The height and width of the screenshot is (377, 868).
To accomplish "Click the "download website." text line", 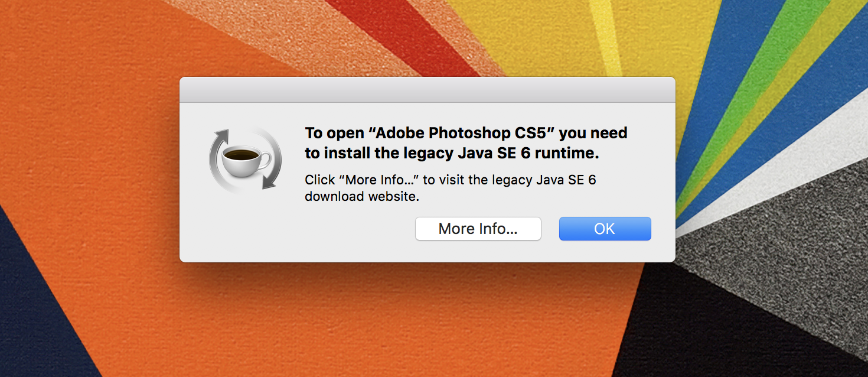I will point(361,196).
